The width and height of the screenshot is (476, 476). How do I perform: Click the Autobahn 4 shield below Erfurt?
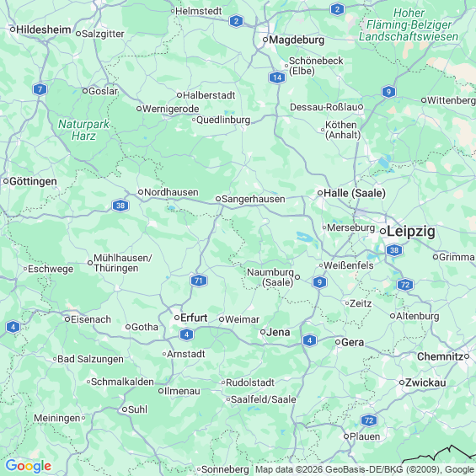pos(186,334)
